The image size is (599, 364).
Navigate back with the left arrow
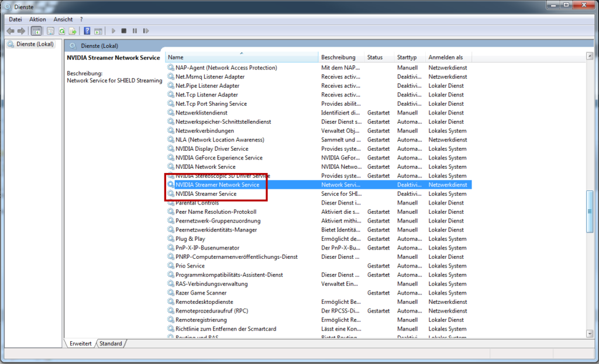point(10,30)
